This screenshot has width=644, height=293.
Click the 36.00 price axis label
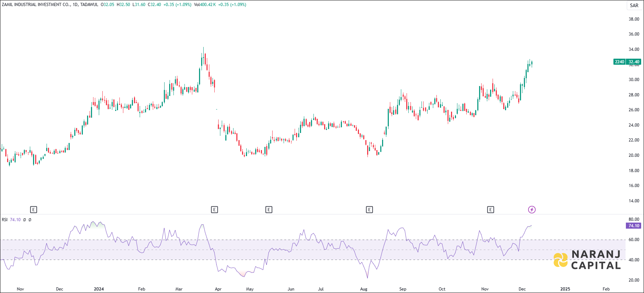point(634,34)
